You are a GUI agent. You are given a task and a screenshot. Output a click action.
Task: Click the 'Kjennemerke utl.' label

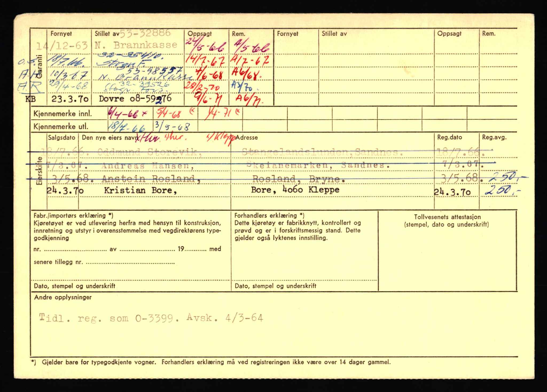point(61,127)
